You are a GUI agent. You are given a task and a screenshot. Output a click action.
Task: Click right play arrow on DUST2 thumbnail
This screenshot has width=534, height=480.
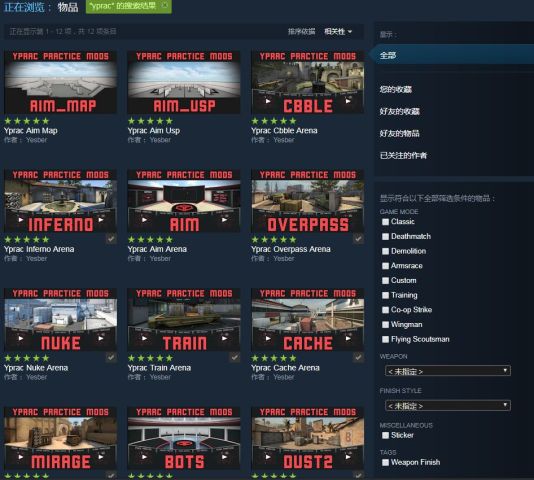(x=348, y=457)
